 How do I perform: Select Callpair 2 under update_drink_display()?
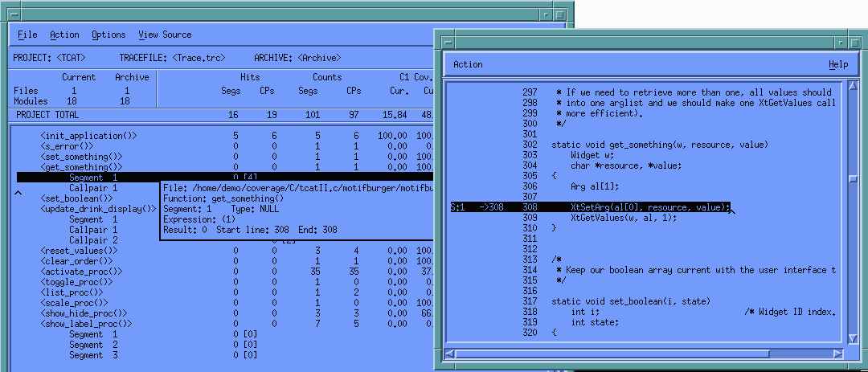[93, 239]
